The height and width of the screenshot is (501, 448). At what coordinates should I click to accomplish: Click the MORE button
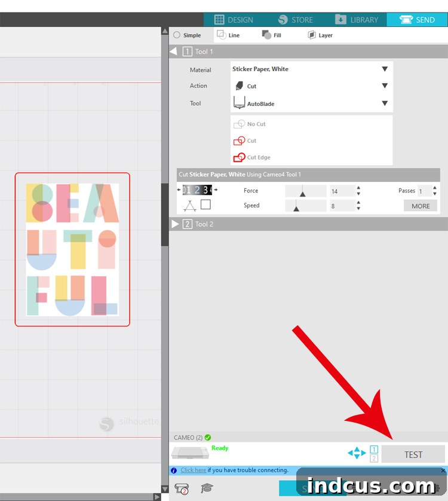(421, 206)
